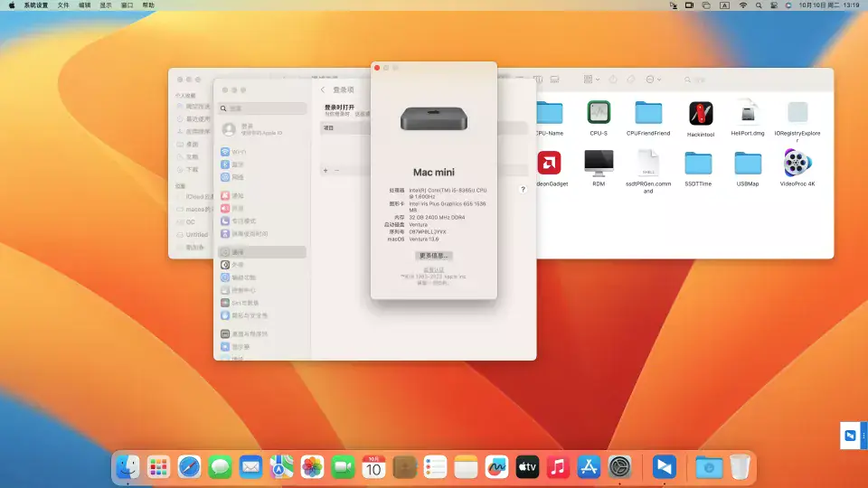The height and width of the screenshot is (488, 868).
Task: Open Spotlight search from menu bar
Action: [759, 5]
